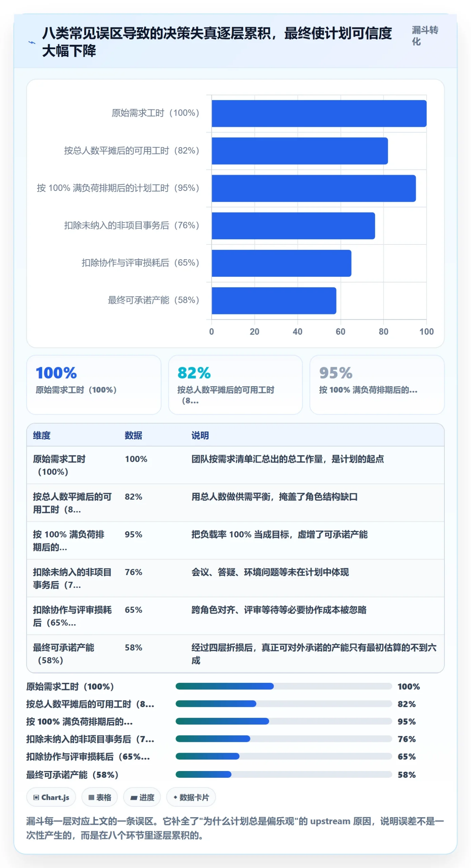Click table cell 用总人数做供需平衡
The width and height of the screenshot is (471, 868).
pyautogui.click(x=274, y=497)
